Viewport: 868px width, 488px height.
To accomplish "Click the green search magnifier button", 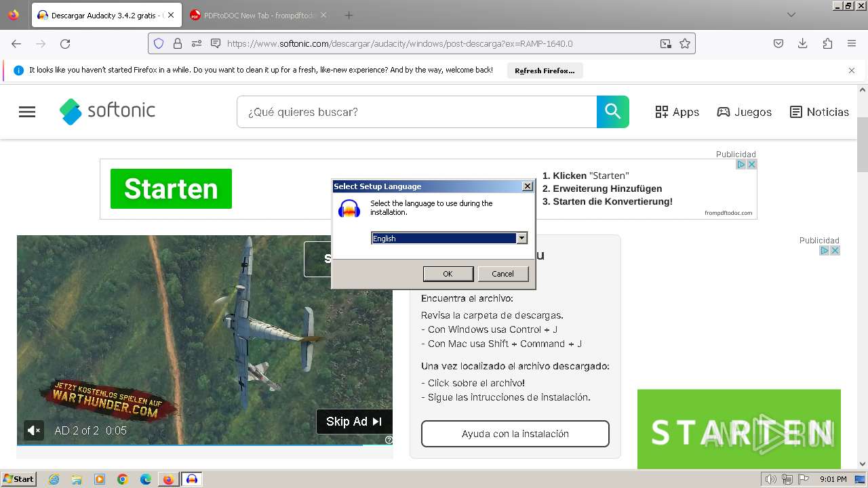I will (x=613, y=112).
